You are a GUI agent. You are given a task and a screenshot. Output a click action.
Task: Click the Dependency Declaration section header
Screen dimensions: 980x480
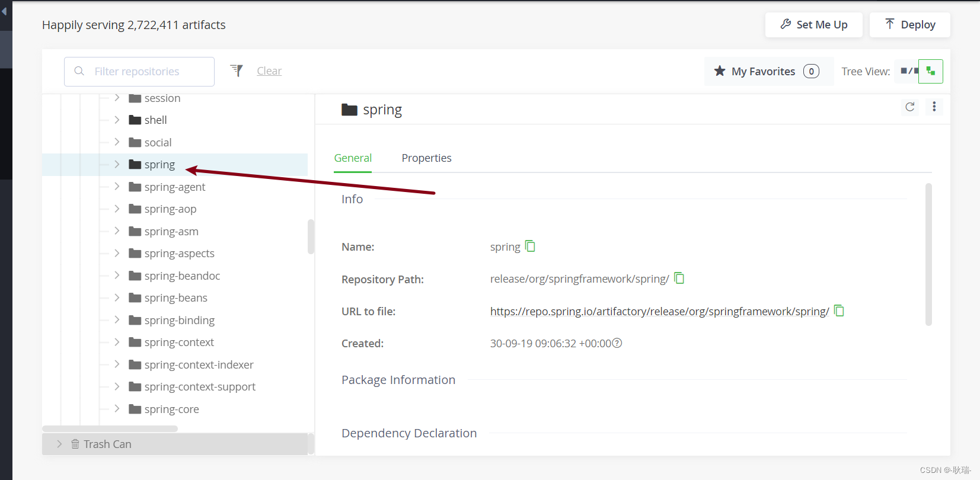pyautogui.click(x=409, y=433)
